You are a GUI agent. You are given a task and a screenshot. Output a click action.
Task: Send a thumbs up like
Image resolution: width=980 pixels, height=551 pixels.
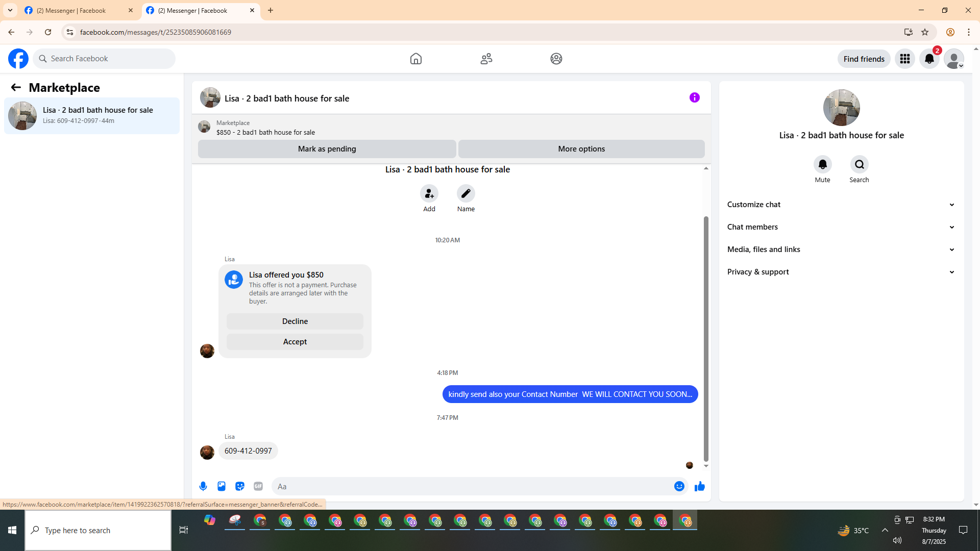[700, 486]
